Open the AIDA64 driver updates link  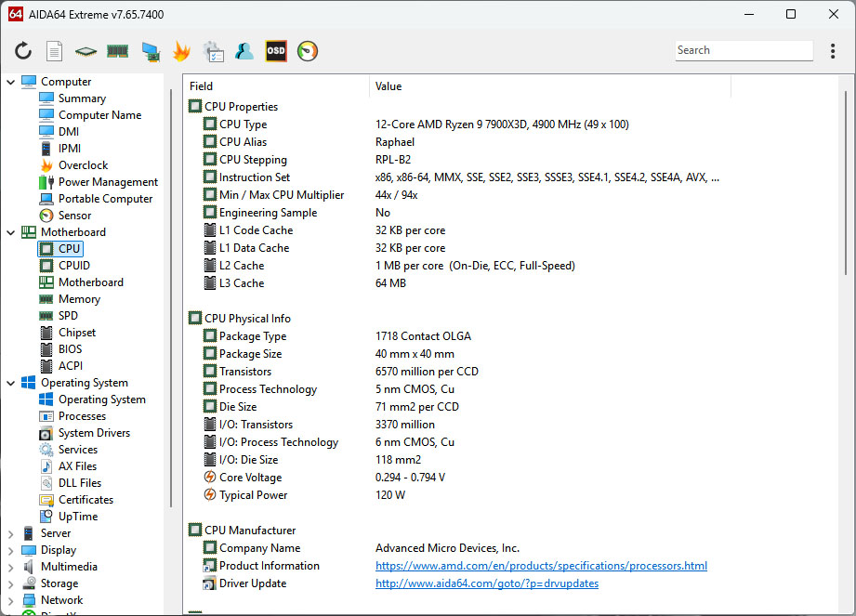pos(486,583)
